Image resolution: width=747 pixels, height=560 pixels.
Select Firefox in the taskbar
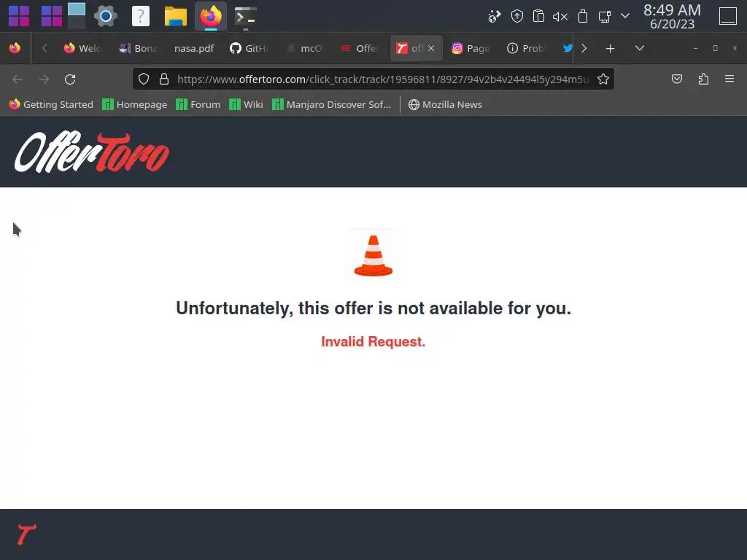tap(211, 16)
